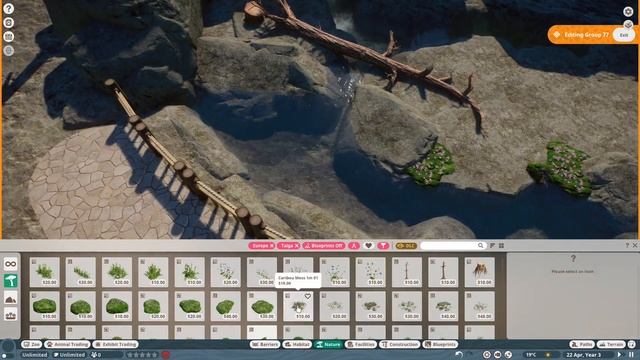Image resolution: width=640 pixels, height=360 pixels.
Task: Click the globe icon on left edge
Action: (9, 51)
